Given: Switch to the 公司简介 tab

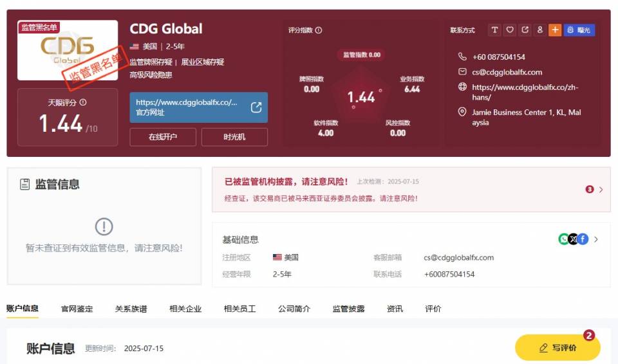Looking at the screenshot, I should point(294,309).
